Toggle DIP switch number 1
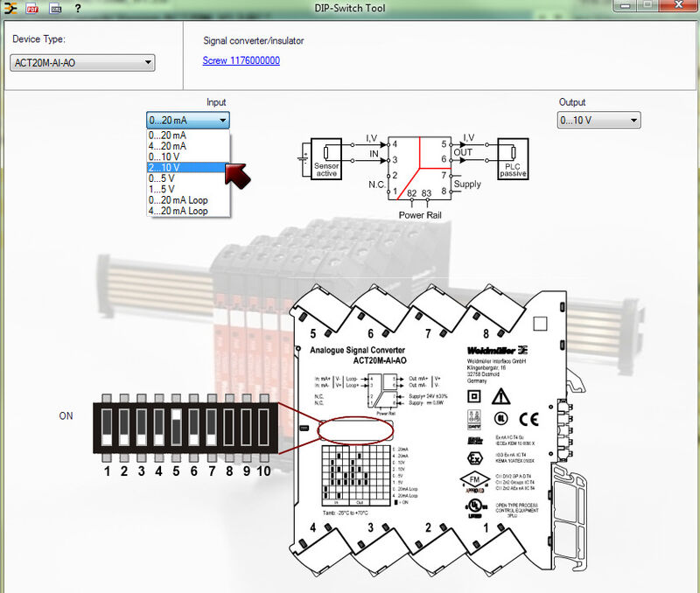700x593 pixels. [x=107, y=429]
